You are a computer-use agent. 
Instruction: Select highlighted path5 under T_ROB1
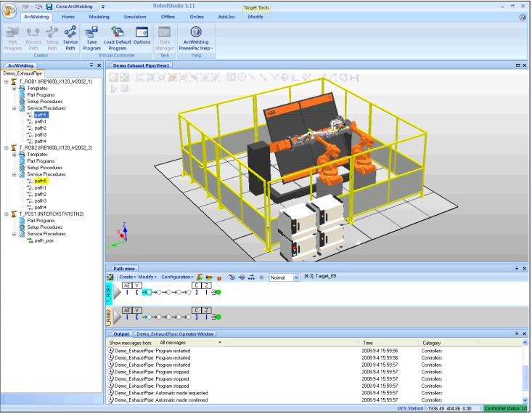coord(41,115)
